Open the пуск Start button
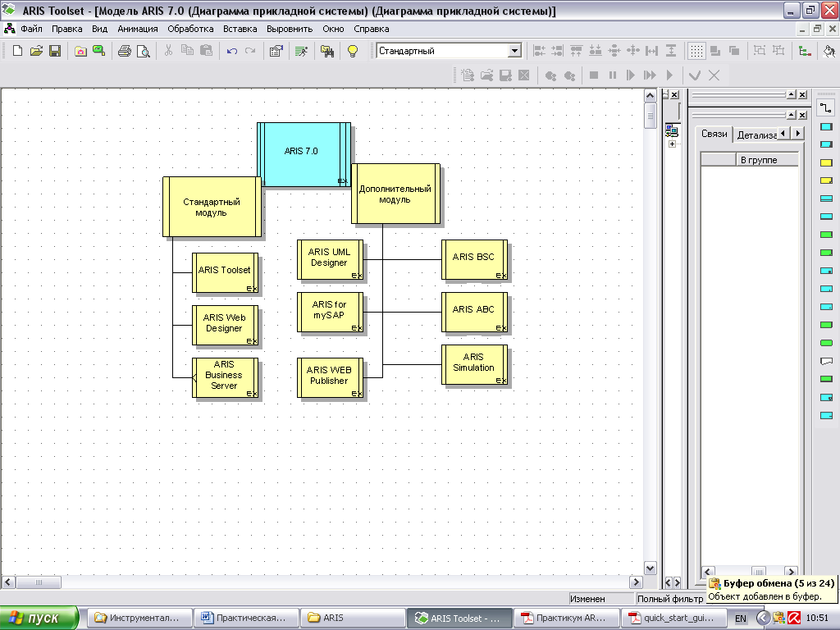The image size is (840, 630). (x=38, y=618)
